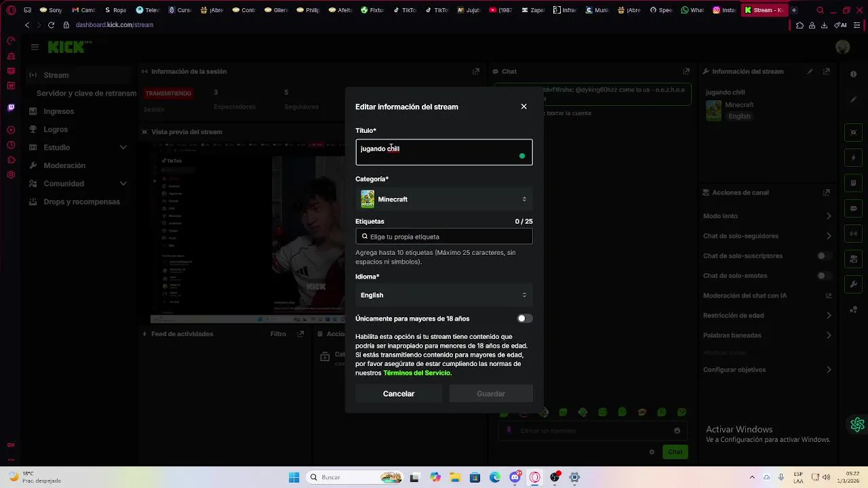Screen dimensions: 868x488
Task: Open the profile avatar at top right
Action: (843, 47)
